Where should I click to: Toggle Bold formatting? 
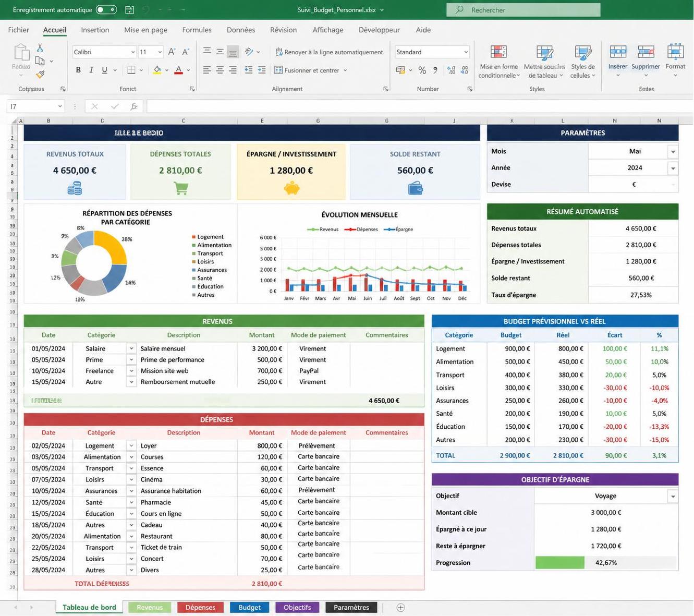pos(78,70)
